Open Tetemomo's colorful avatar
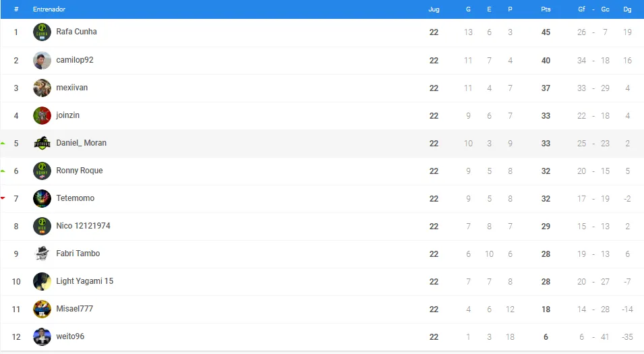The width and height of the screenshot is (644, 354). [42, 198]
